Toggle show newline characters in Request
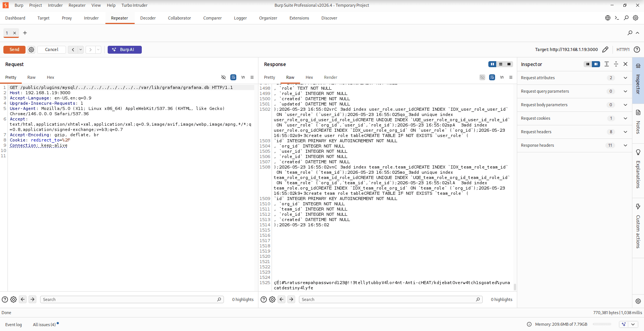This screenshot has width=644, height=331. point(243,77)
